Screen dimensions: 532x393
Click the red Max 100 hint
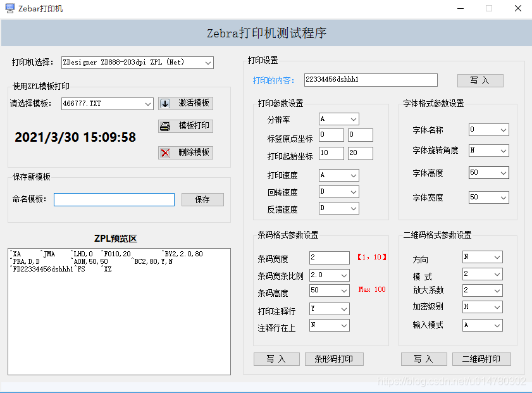click(372, 289)
